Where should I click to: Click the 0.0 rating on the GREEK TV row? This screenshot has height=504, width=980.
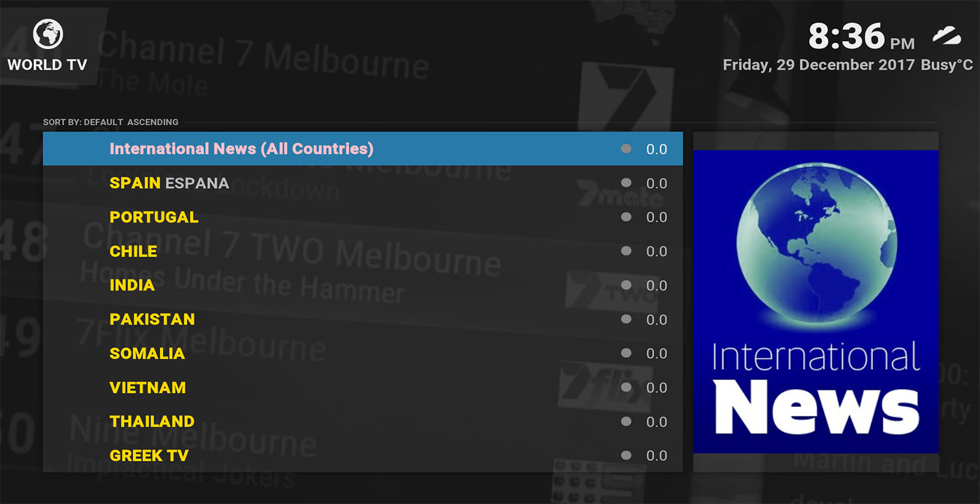pyautogui.click(x=657, y=456)
